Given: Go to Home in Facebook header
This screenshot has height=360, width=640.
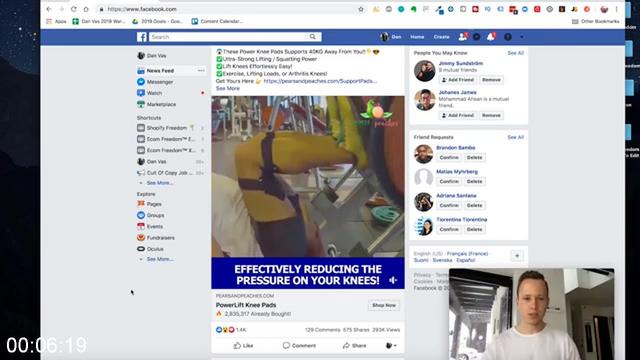Looking at the screenshot, I should [x=417, y=37].
